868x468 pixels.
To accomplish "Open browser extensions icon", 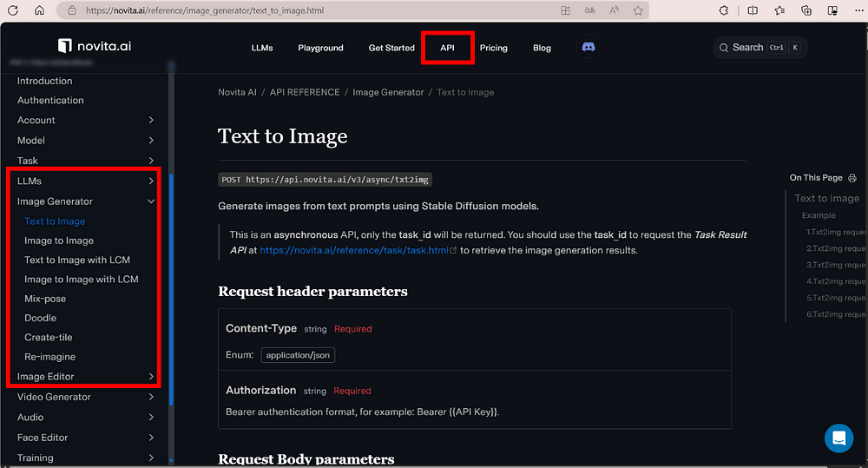I will point(724,10).
